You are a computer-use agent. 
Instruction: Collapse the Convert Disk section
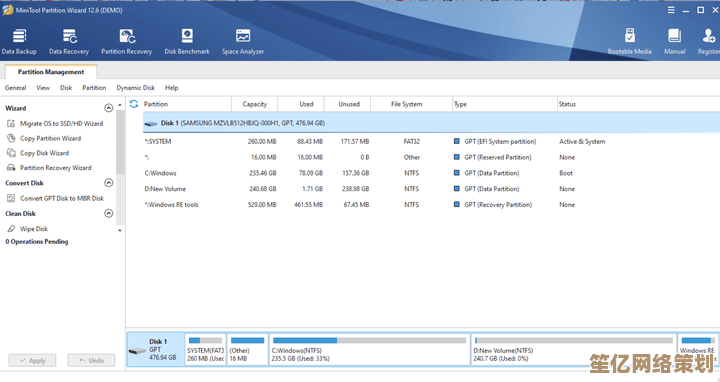[x=108, y=183]
